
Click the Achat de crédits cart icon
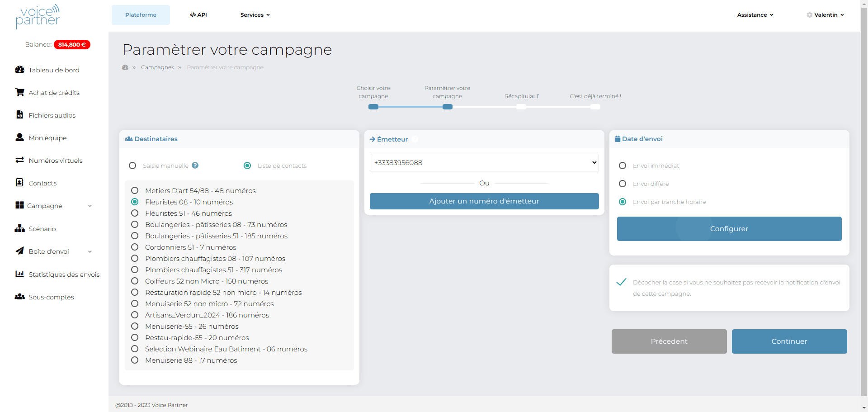coord(19,92)
